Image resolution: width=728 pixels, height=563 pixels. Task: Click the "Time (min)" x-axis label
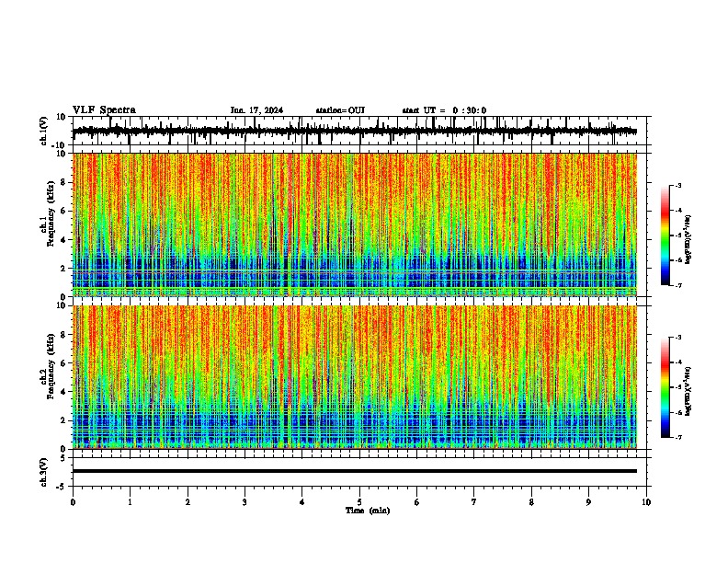[x=368, y=511]
